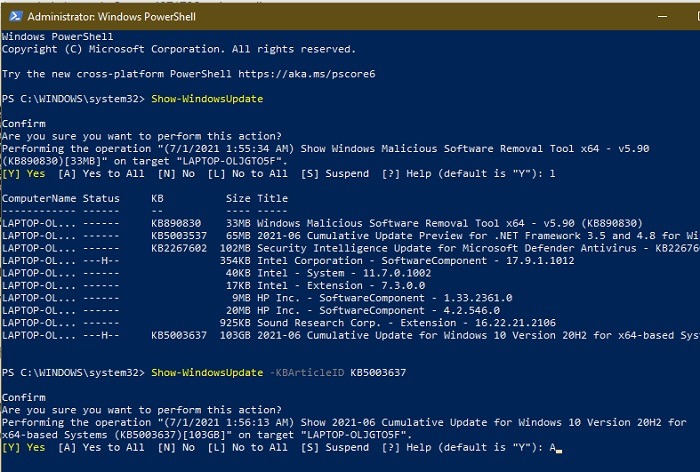Click the KB5003637 value in the last table row
Image resolution: width=700 pixels, height=472 pixels.
(182, 335)
